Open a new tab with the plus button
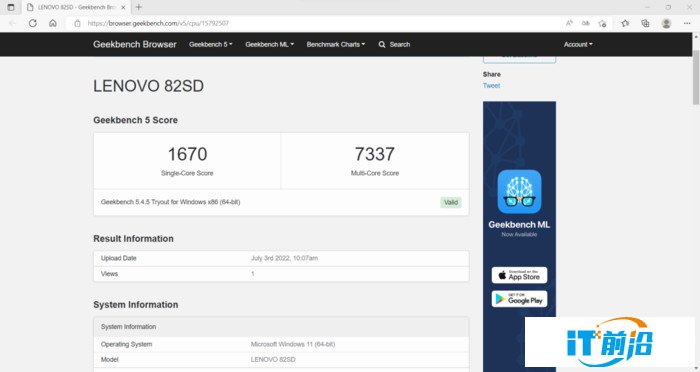 (139, 7)
